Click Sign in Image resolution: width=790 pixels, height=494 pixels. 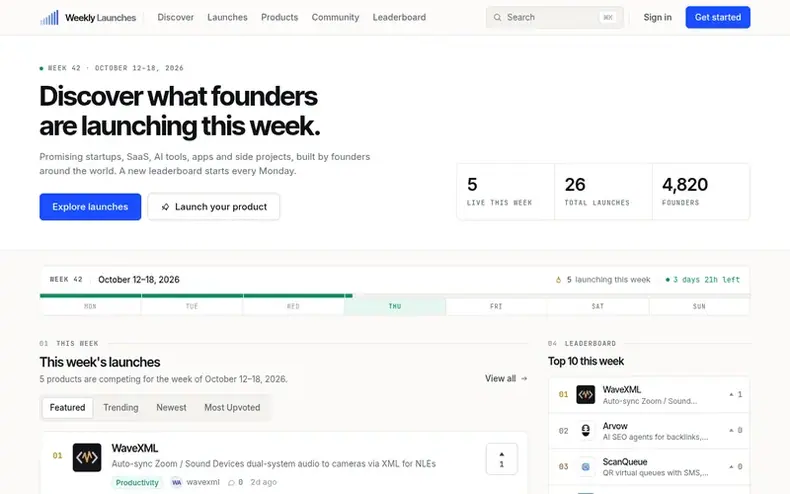(x=657, y=17)
